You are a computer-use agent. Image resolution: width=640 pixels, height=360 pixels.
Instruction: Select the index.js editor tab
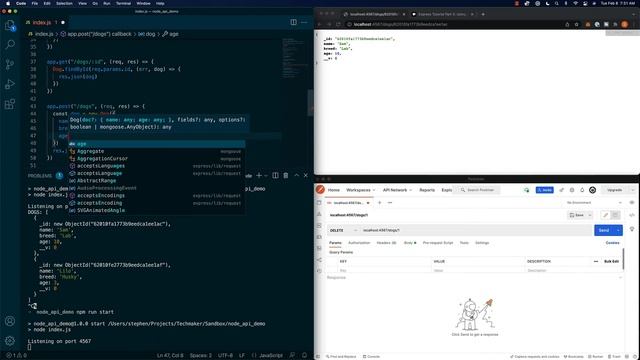(x=42, y=22)
